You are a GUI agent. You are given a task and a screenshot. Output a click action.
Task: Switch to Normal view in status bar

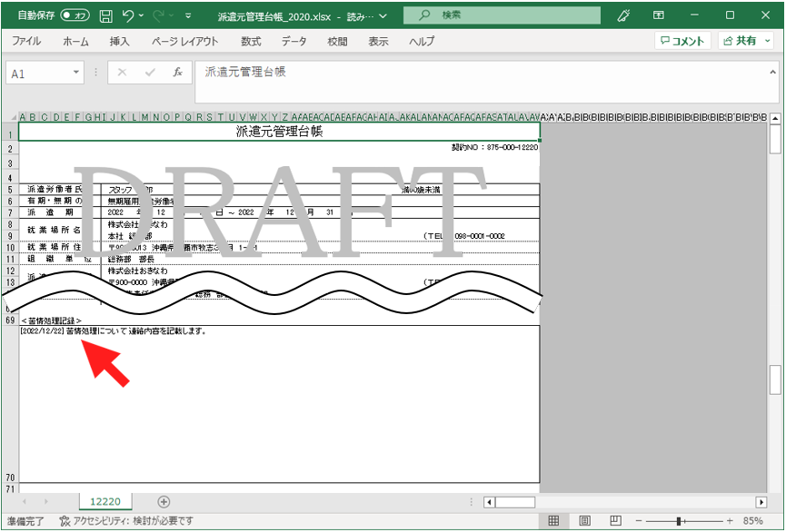pos(552,521)
